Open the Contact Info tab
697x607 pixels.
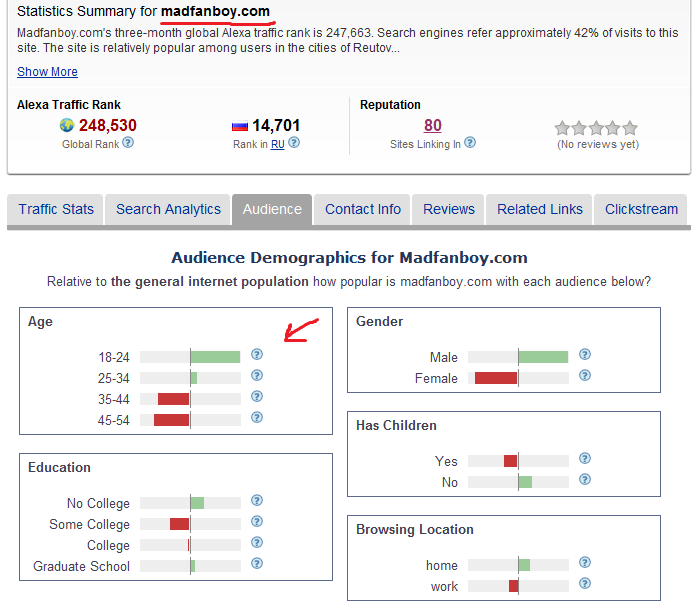point(363,210)
